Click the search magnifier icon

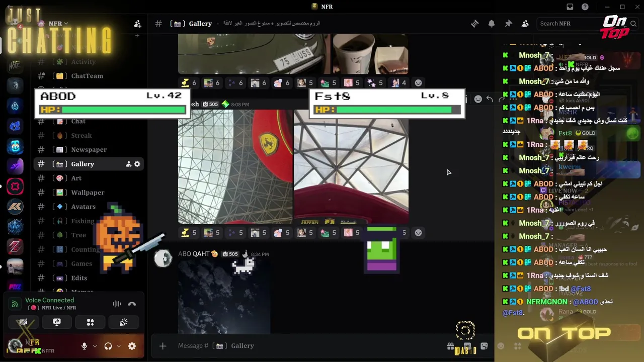pos(633,24)
